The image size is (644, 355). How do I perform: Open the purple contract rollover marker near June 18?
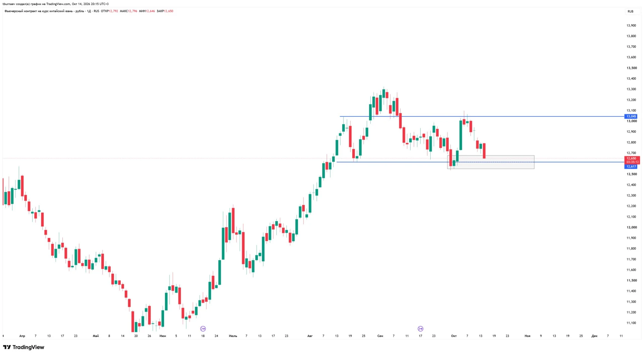click(x=203, y=329)
